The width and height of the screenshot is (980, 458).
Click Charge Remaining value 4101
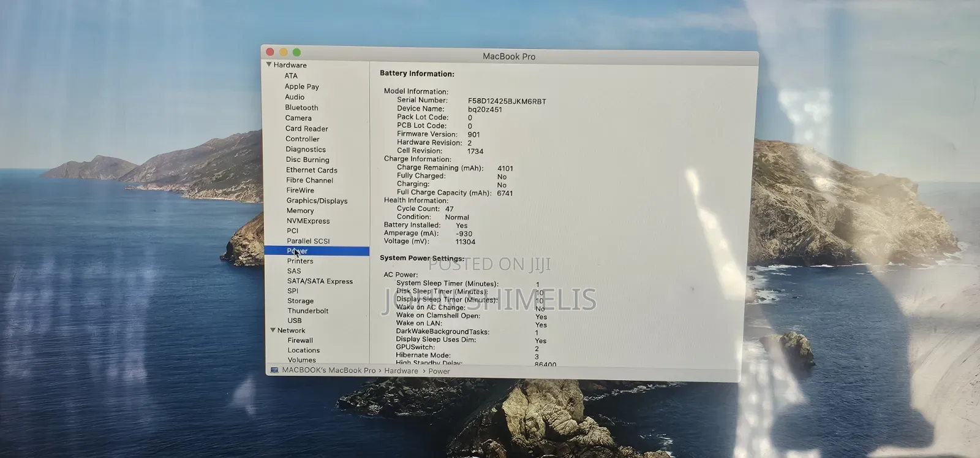coord(505,169)
